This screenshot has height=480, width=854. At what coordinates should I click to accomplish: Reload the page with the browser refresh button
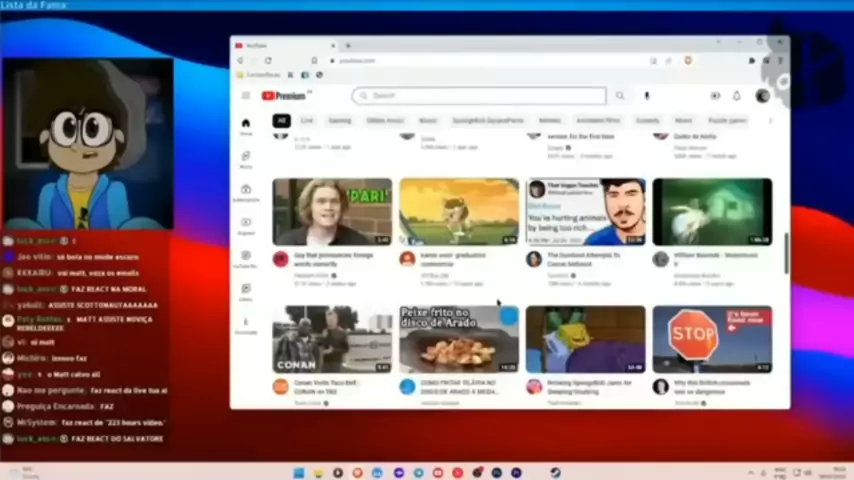(x=268, y=60)
